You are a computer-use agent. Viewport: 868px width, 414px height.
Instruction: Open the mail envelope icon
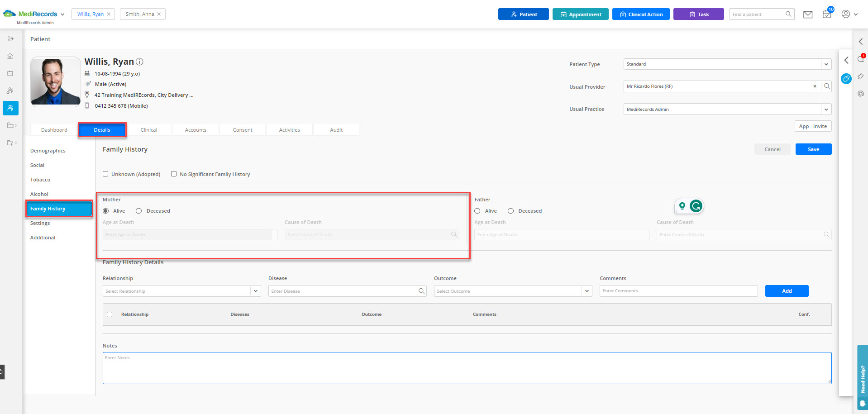tap(808, 14)
